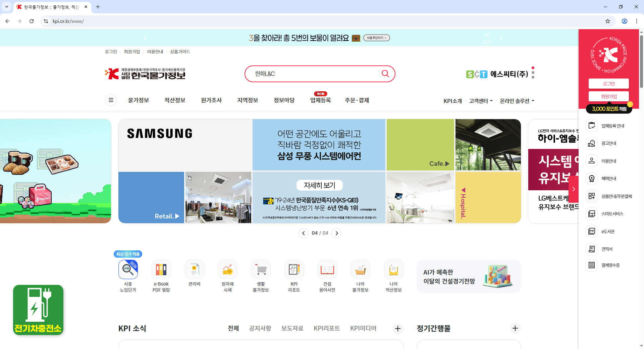Screen dimensions: 644x349
Task: Open 나의 적산정보 icon
Action: 394,269
